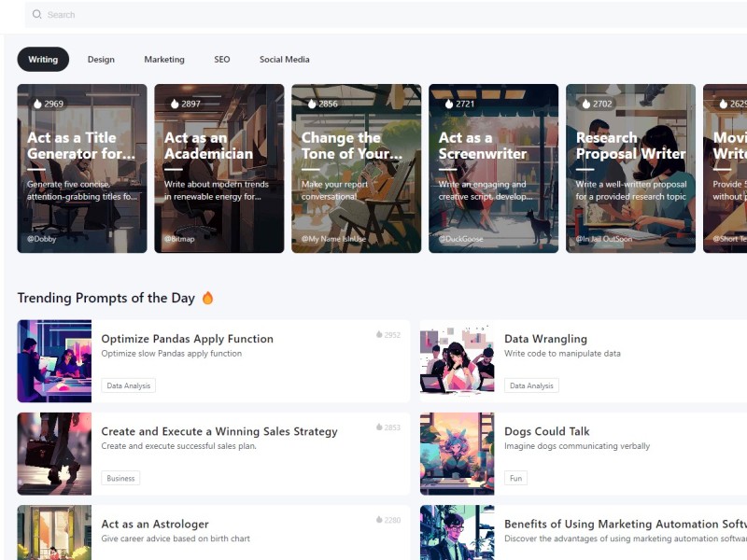
Task: Click the Fun tag
Action: click(x=515, y=478)
